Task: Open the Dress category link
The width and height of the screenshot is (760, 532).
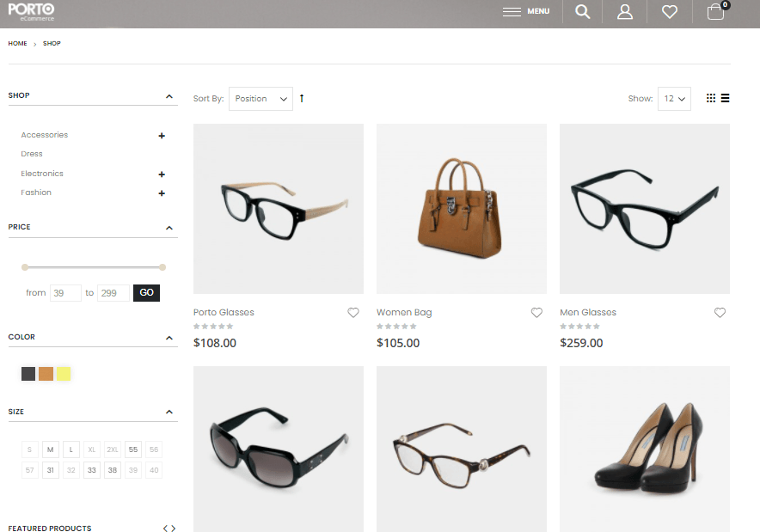Action: pos(32,154)
